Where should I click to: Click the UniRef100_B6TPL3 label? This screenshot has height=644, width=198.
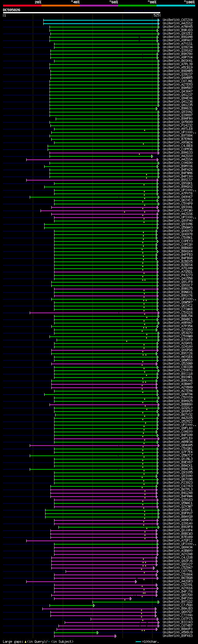point(178,490)
